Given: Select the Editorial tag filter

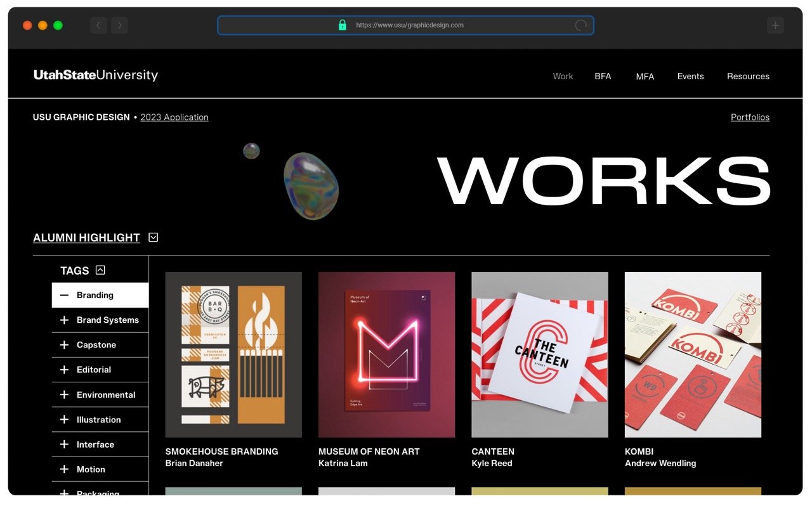Looking at the screenshot, I should 100,370.
